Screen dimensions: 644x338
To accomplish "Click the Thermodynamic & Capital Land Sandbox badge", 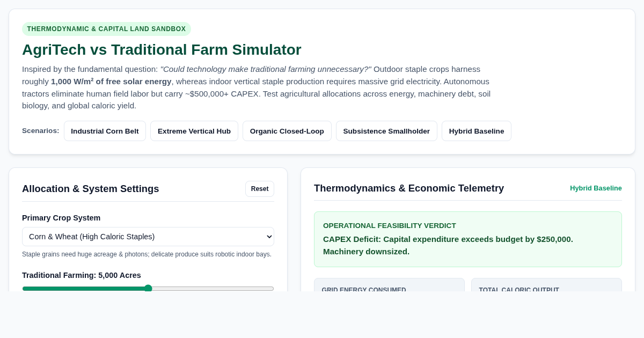I will click(106, 29).
